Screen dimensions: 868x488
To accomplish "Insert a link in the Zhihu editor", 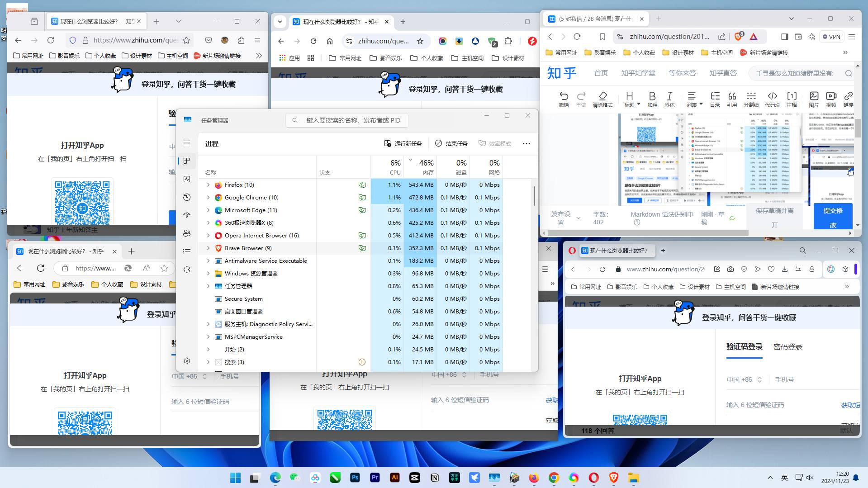I will point(848,99).
